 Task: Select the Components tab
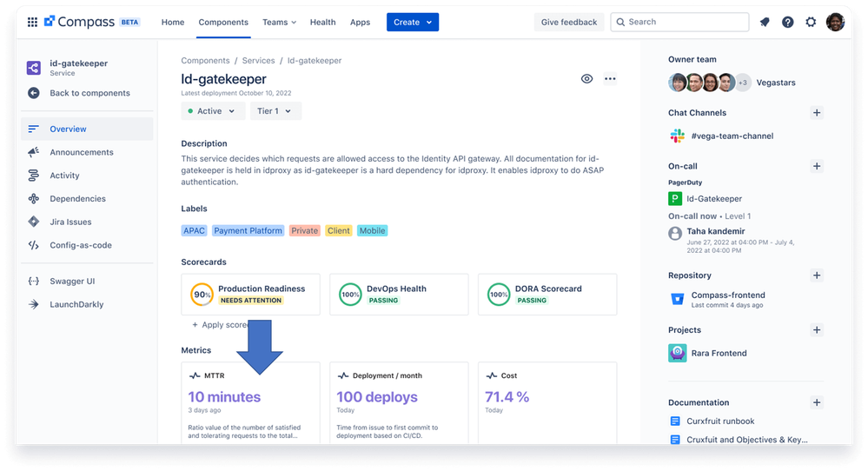(223, 22)
